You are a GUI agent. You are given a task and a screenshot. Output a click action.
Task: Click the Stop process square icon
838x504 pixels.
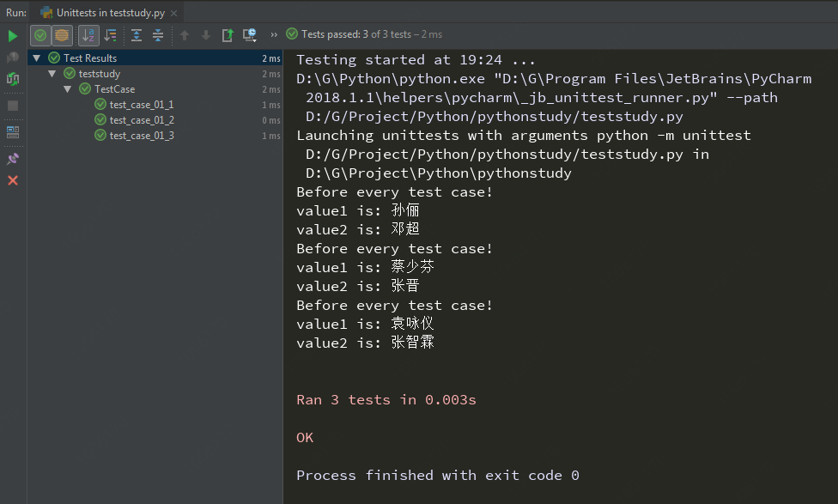pyautogui.click(x=13, y=106)
